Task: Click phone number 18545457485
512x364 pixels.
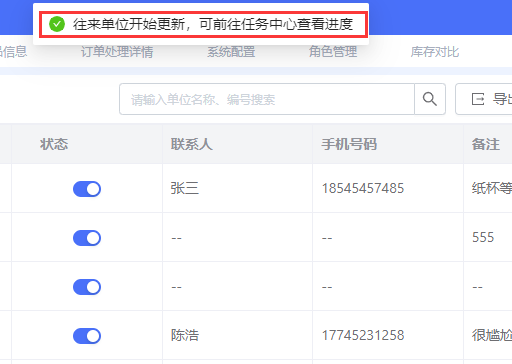Action: click(x=363, y=188)
